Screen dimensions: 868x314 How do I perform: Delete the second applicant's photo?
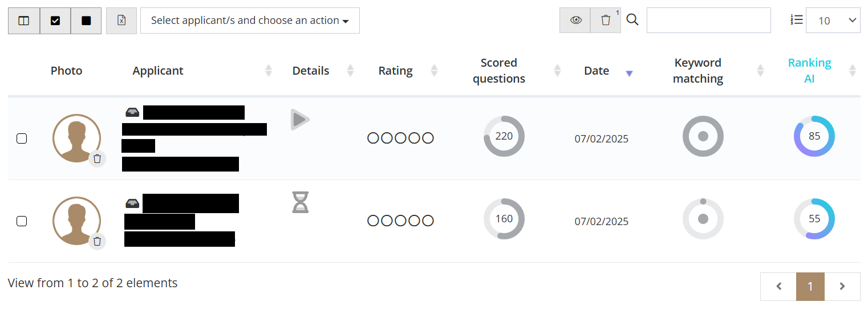pos(97,241)
